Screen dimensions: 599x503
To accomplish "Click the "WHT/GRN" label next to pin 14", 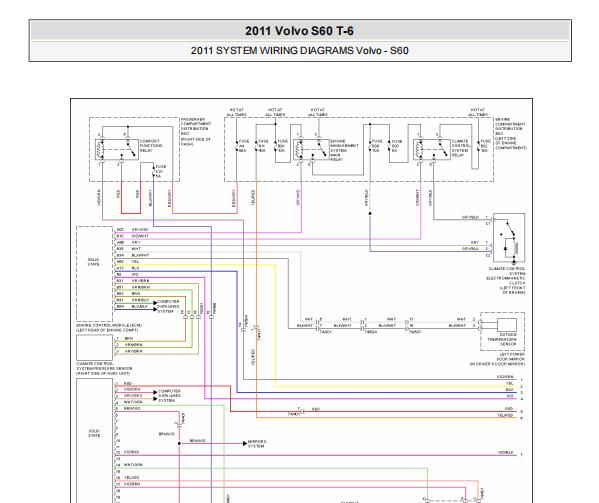I will click(x=133, y=465).
